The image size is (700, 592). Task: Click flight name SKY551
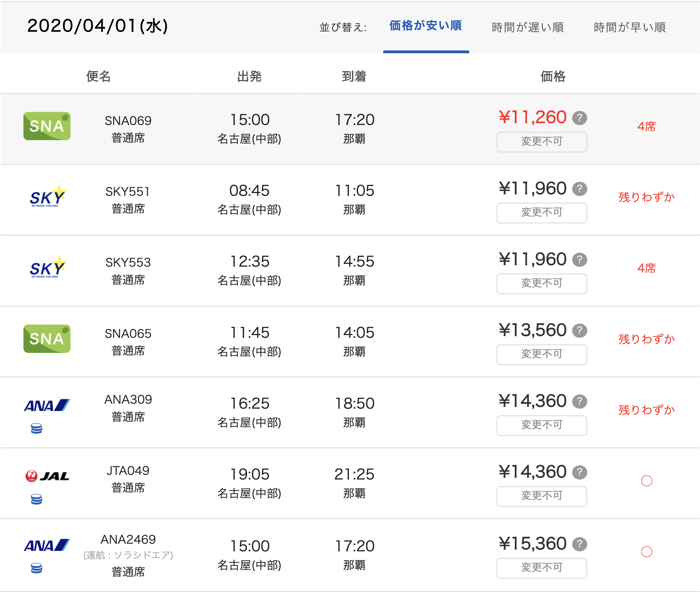coord(128,192)
